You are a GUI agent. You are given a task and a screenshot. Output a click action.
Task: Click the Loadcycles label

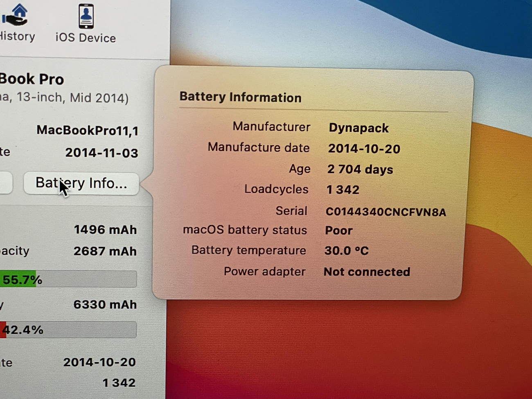click(x=276, y=189)
